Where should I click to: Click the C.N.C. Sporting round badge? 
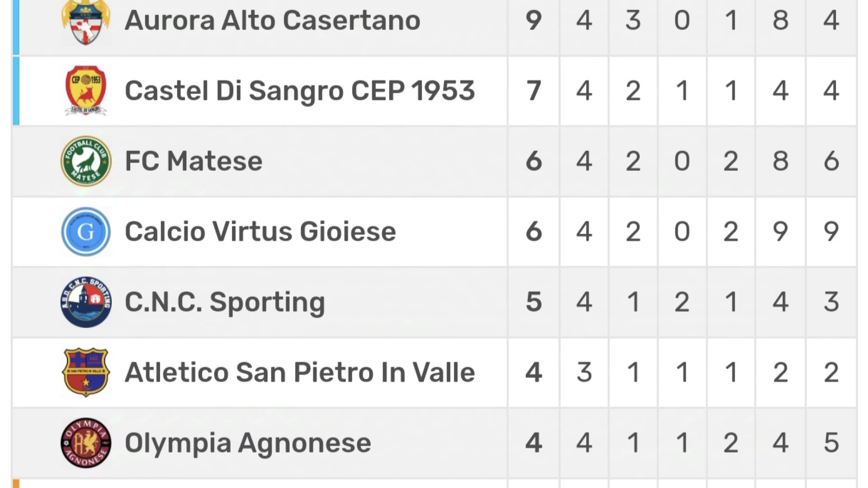click(86, 302)
